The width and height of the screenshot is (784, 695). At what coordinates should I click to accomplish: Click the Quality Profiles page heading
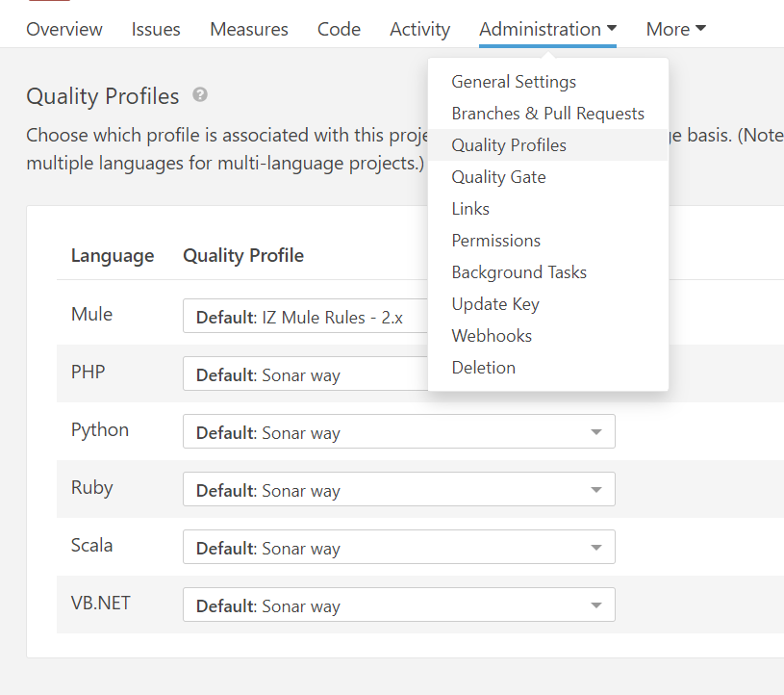pyautogui.click(x=103, y=96)
